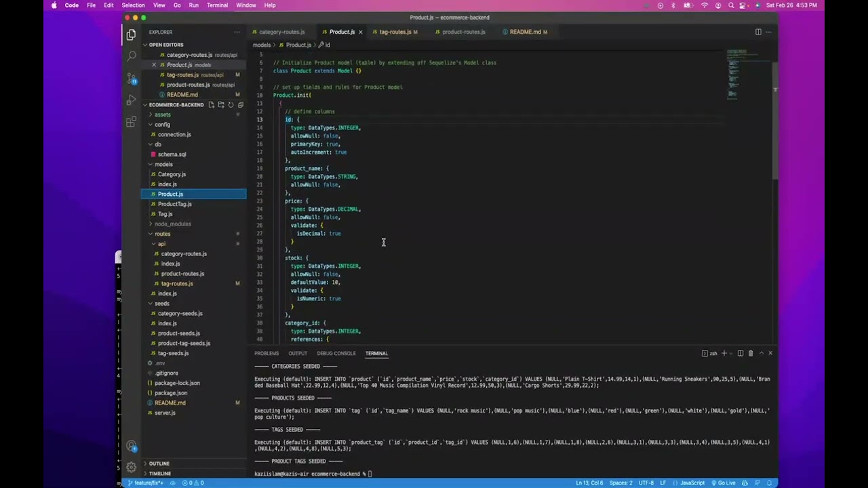Click the models breadcrumb item
Viewport: 868px width, 488px height.
coord(262,45)
